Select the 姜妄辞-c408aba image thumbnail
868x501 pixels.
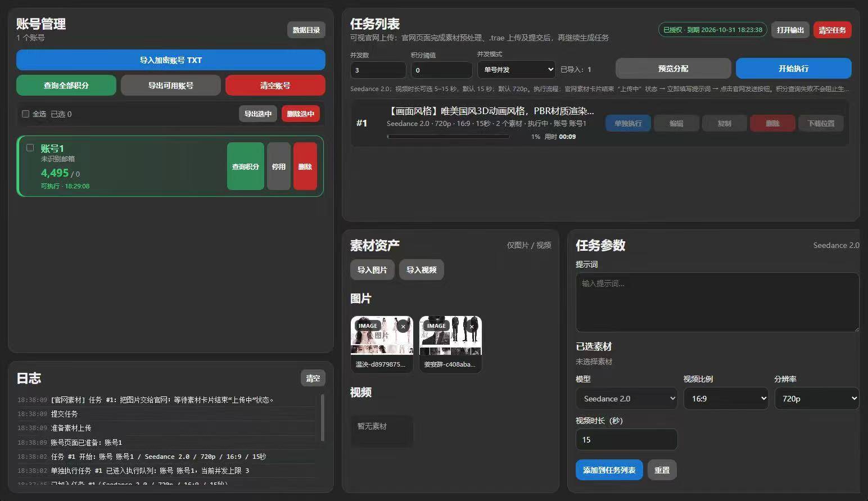(x=450, y=344)
